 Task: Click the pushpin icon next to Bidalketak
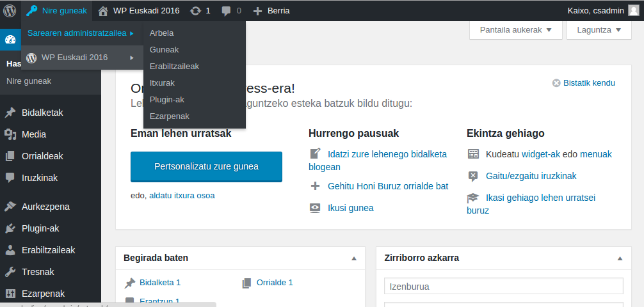10,113
